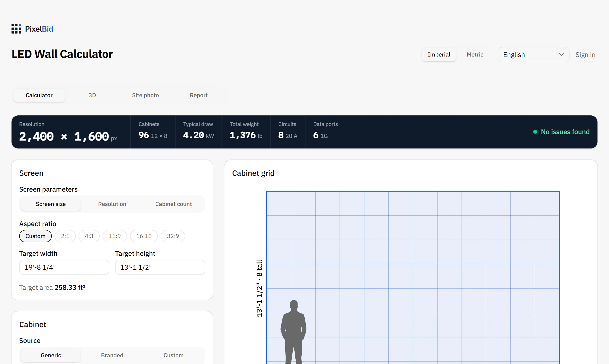
Task: Click the Target height input field
Action: (x=160, y=267)
